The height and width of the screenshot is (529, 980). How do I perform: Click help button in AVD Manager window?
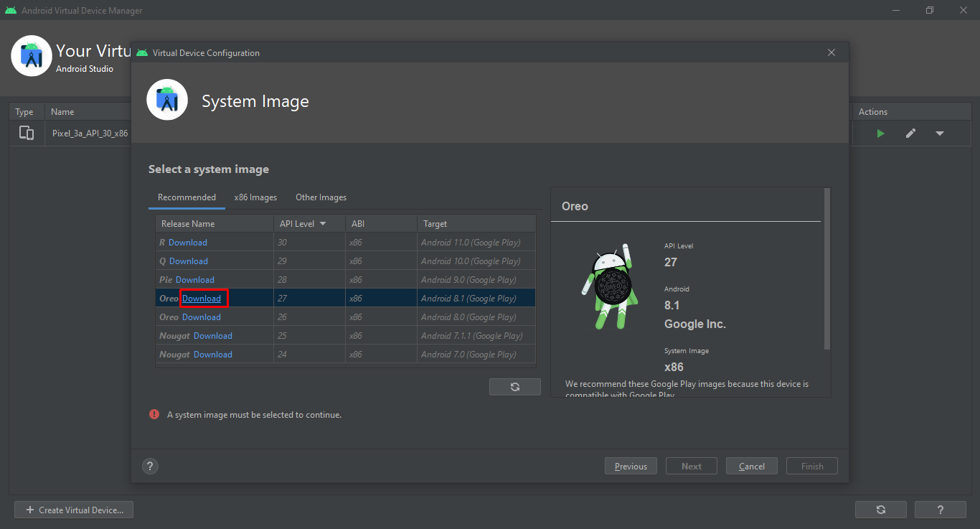click(x=941, y=510)
